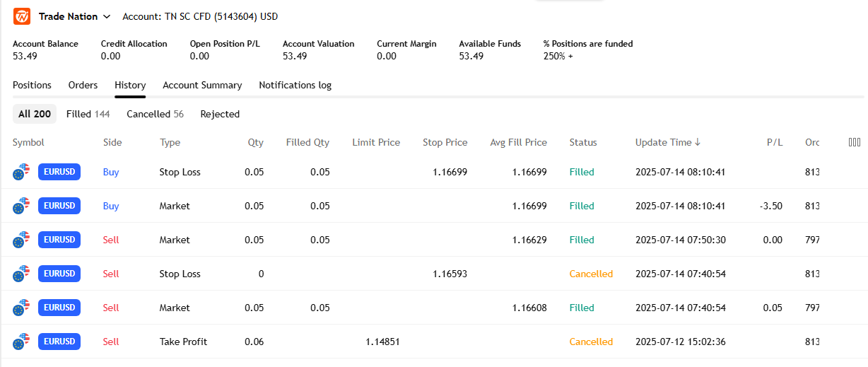Show Cancelled 56 orders filter
This screenshot has width=868, height=367.
coord(155,114)
